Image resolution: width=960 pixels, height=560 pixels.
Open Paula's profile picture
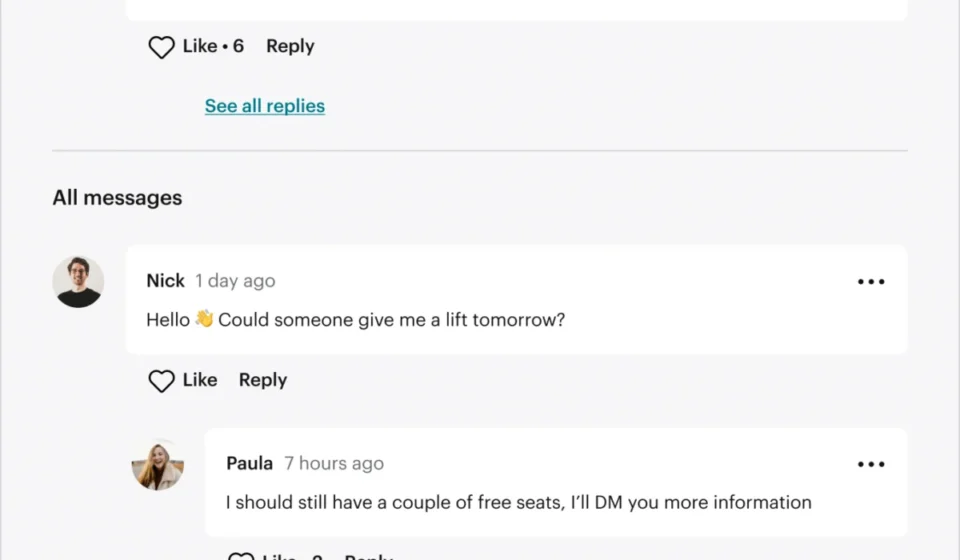click(x=158, y=465)
